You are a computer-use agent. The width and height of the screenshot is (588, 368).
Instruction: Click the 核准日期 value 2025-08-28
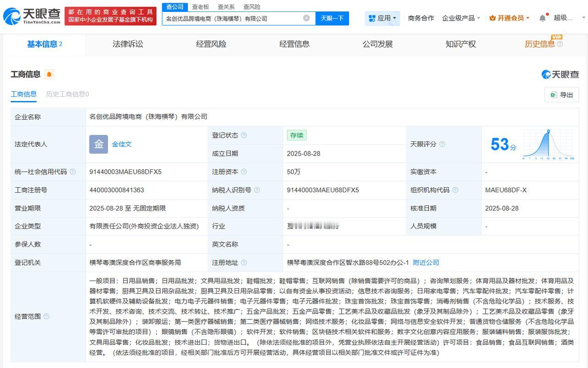point(502,208)
